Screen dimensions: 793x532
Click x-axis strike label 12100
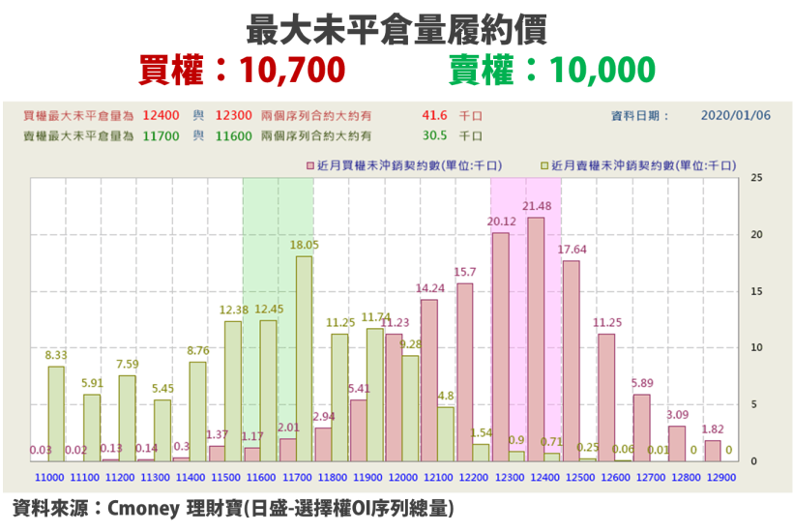tap(438, 478)
